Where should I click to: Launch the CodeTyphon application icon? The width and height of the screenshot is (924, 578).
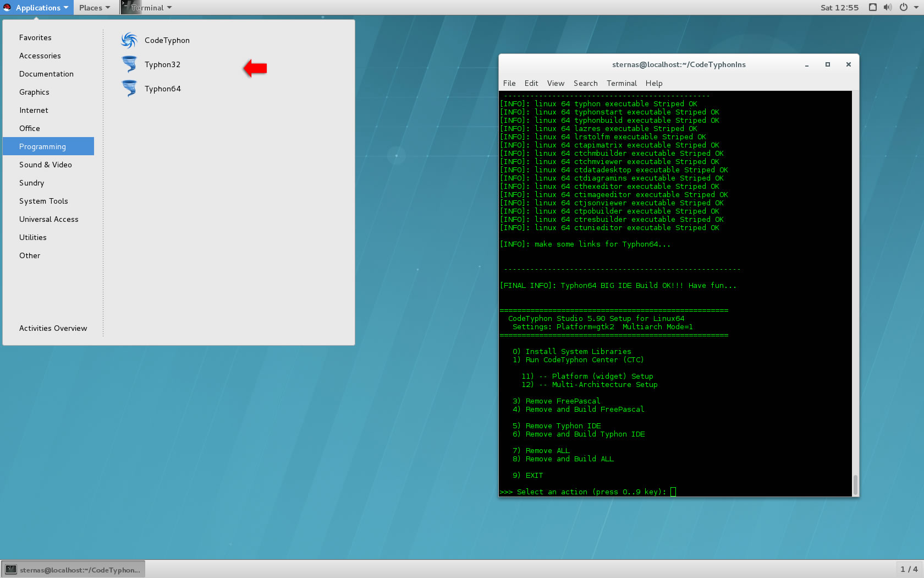point(129,40)
